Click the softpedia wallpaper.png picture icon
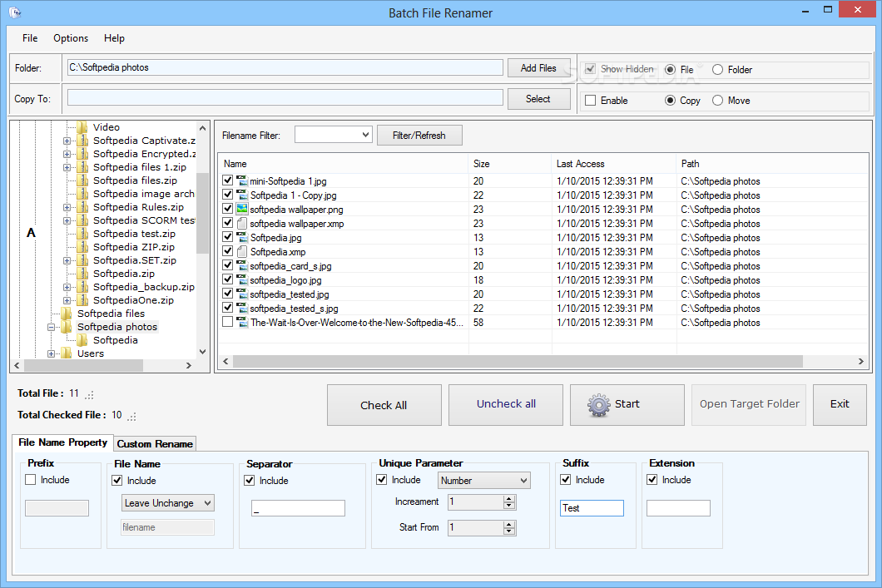Screen dimensions: 882x588 tap(242, 209)
